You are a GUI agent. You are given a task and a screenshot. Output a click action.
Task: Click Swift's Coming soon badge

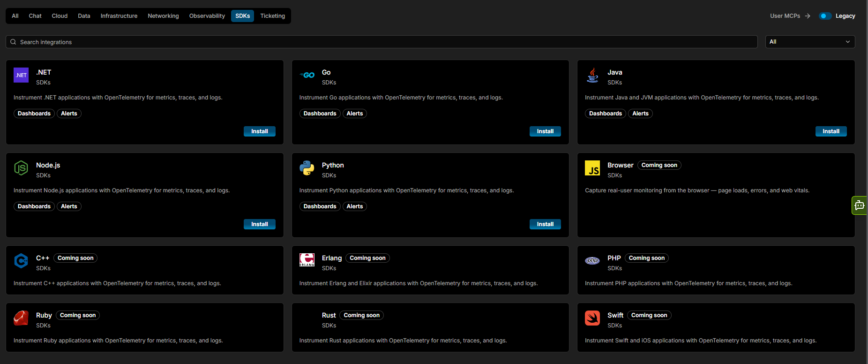tap(649, 315)
